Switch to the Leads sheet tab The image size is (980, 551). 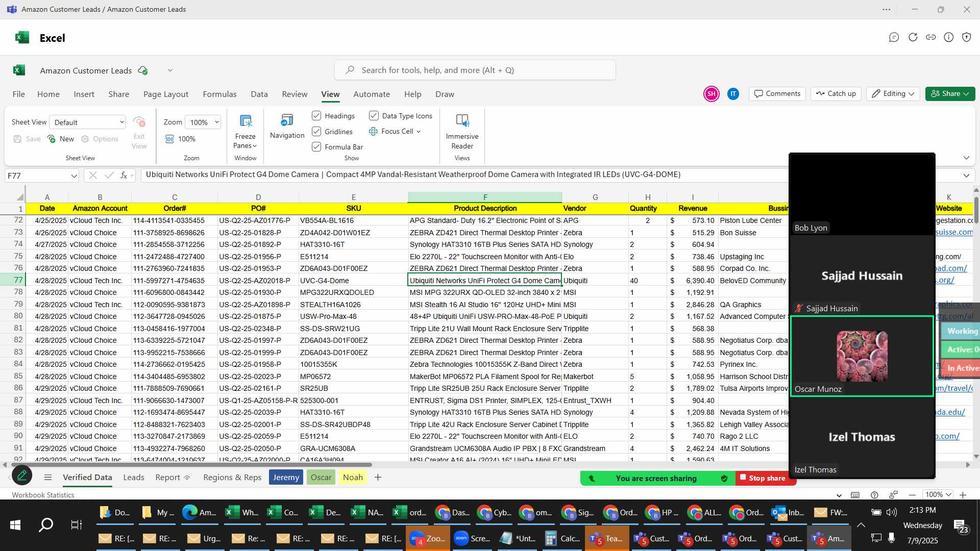134,478
